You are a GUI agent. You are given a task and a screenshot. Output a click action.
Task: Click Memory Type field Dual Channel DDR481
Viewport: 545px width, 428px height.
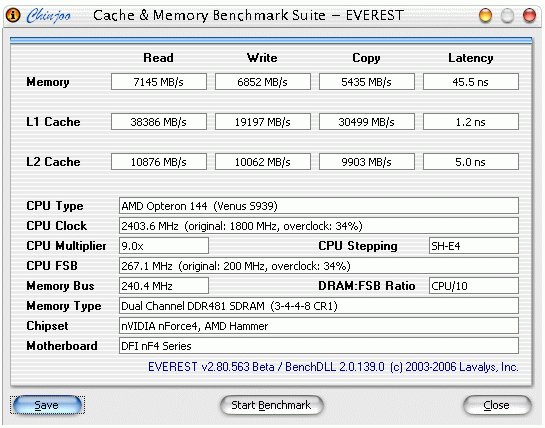(x=319, y=306)
